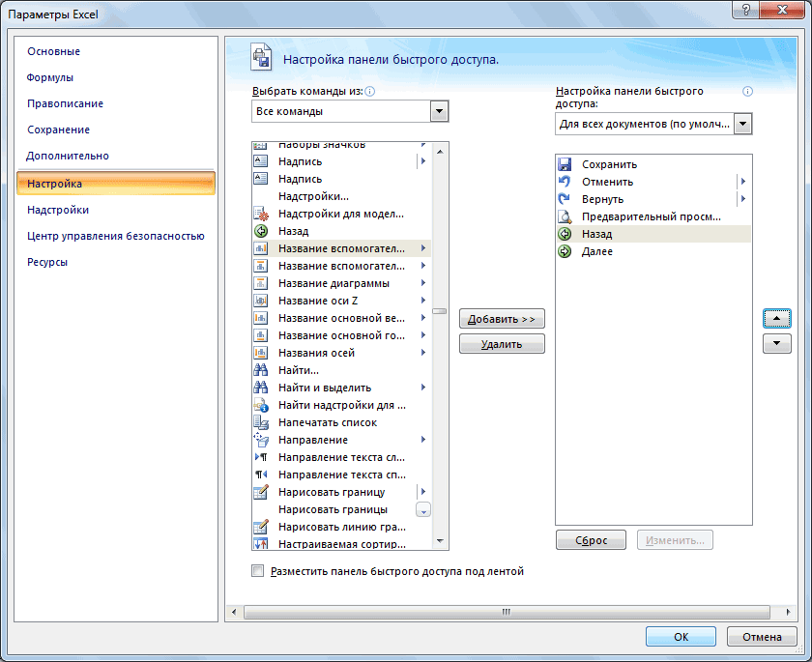812x662 pixels.
Task: Click the Save (Сохранить) floppy disk icon
Action: [565, 164]
